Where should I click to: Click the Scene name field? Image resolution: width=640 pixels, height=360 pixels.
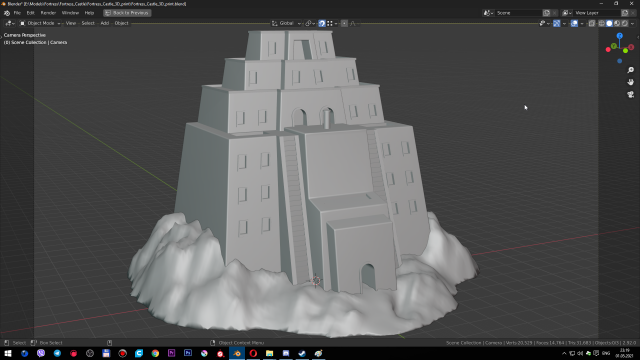click(518, 13)
